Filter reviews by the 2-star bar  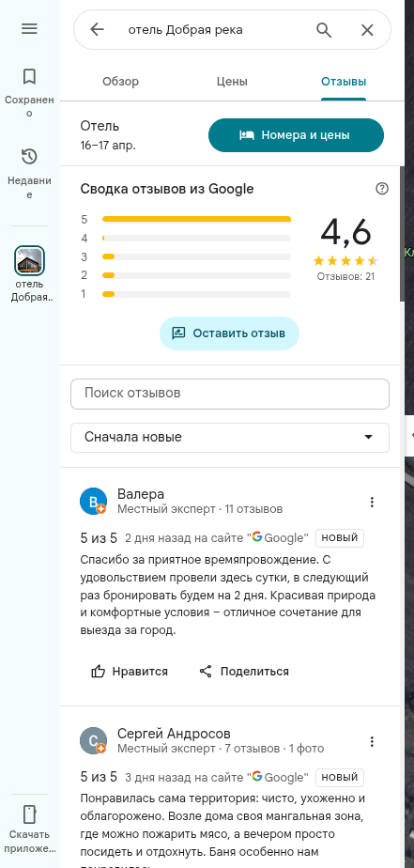(x=196, y=275)
